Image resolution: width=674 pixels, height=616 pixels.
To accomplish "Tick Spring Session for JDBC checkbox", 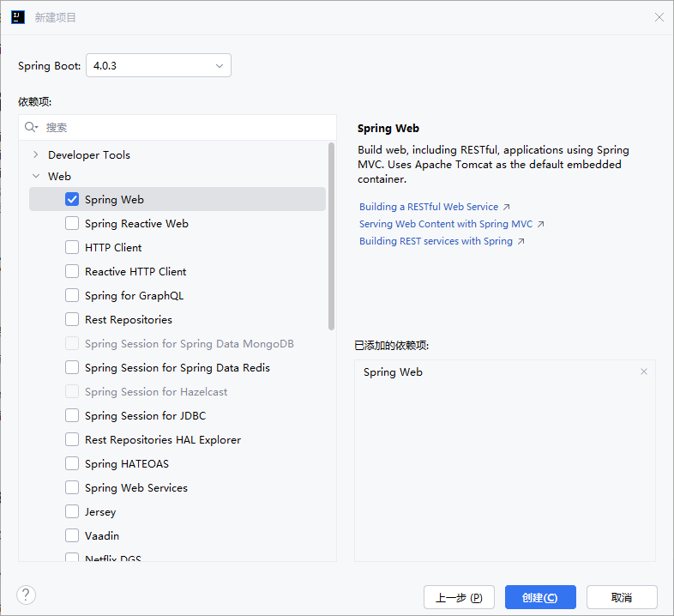I will (72, 415).
